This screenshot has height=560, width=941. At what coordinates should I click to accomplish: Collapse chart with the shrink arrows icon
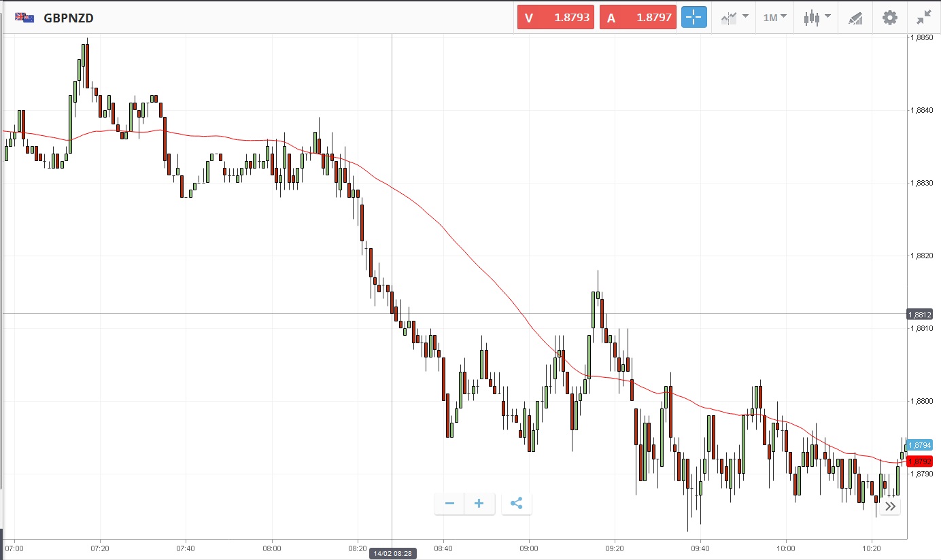[x=923, y=18]
